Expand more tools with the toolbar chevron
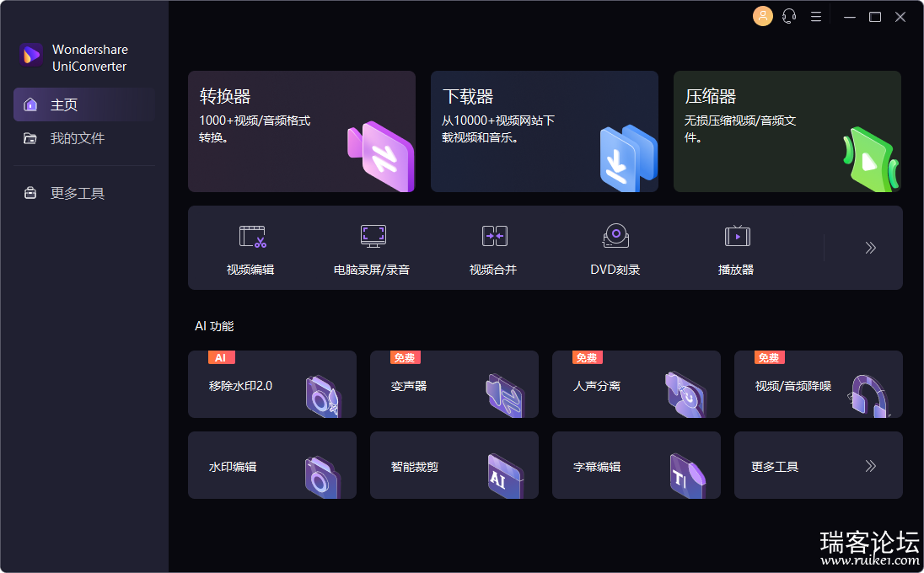 point(870,248)
